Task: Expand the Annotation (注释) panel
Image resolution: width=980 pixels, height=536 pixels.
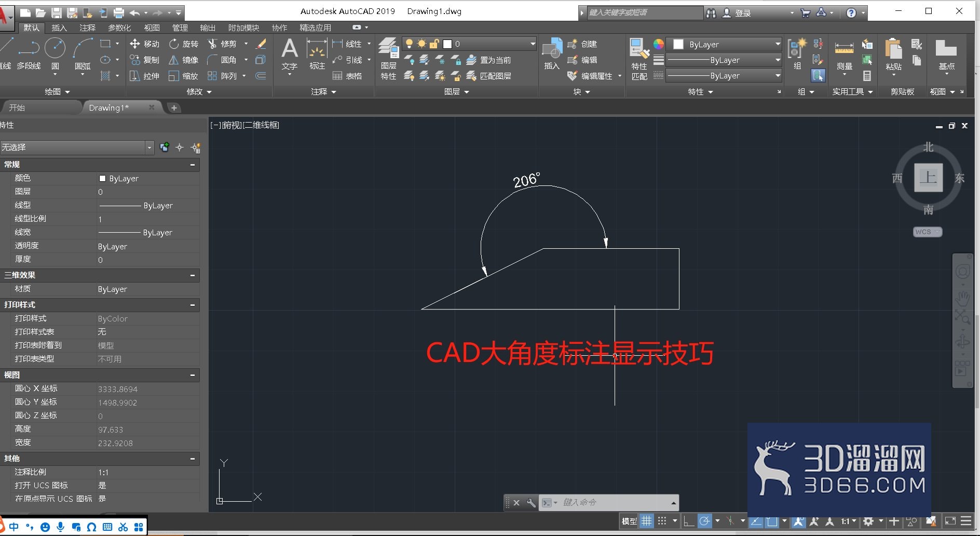Action: [323, 92]
